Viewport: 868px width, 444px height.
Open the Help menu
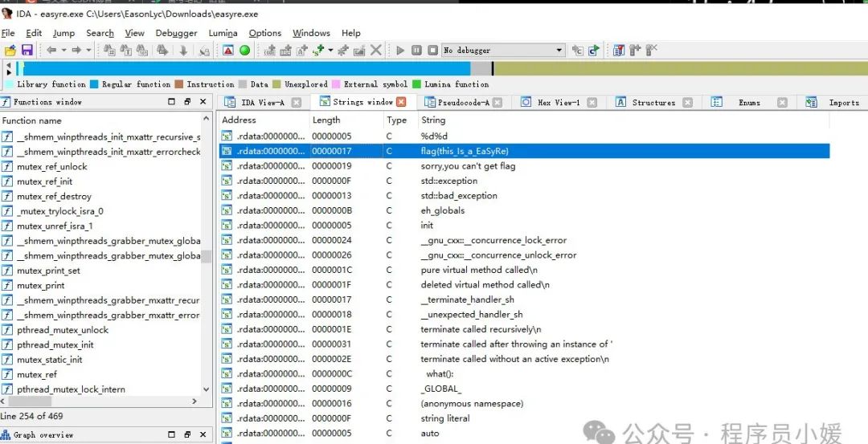tap(351, 33)
